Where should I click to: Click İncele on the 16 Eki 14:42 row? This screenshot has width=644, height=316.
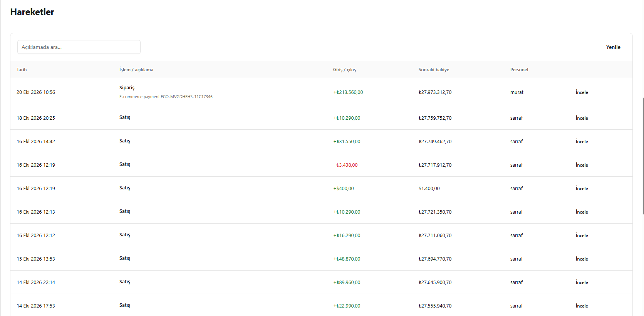tap(582, 142)
